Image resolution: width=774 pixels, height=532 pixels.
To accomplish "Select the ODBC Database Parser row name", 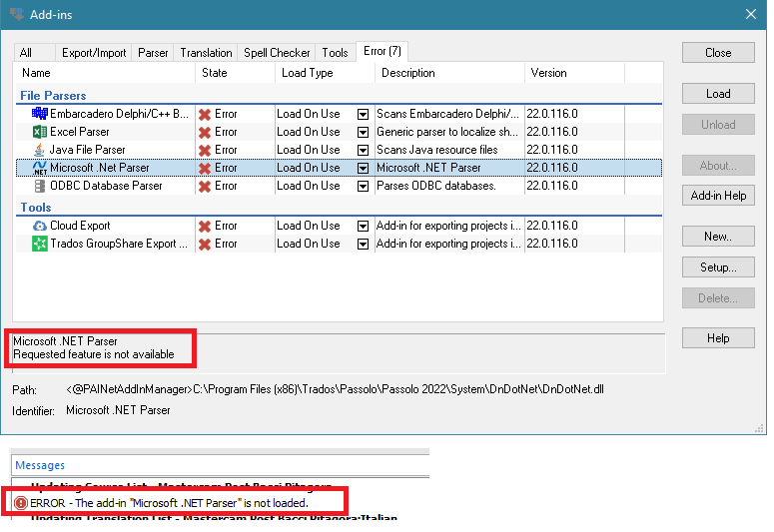I will pos(106,186).
